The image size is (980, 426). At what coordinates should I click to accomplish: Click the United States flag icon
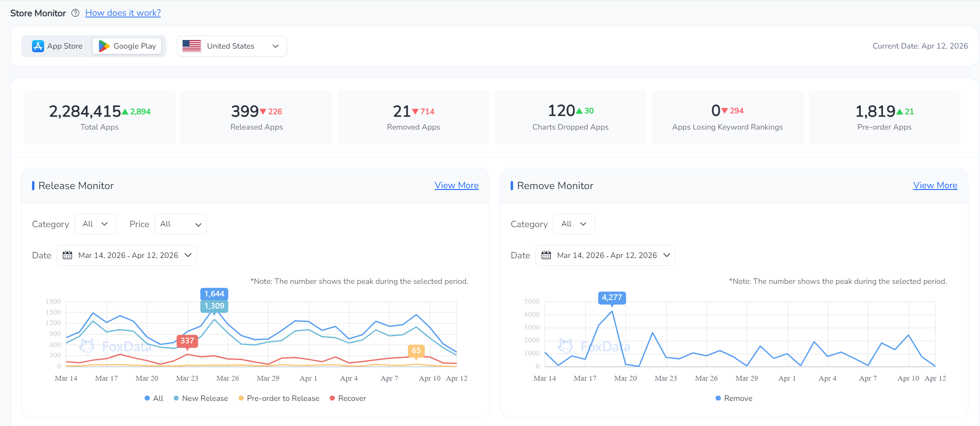point(192,46)
